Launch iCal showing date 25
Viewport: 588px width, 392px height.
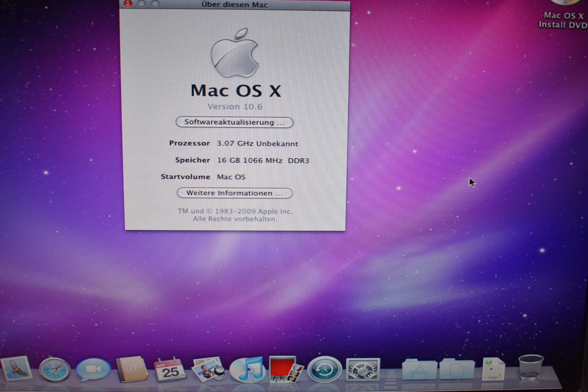(170, 369)
